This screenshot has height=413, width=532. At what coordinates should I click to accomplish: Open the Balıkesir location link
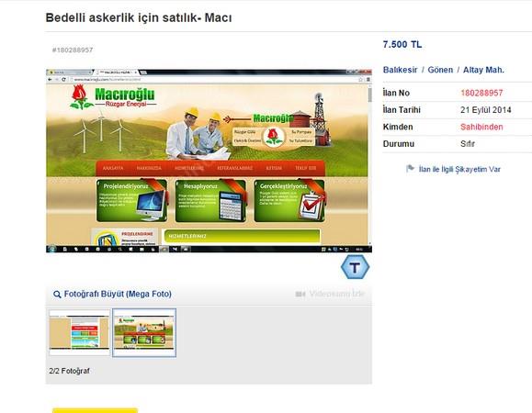pyautogui.click(x=400, y=70)
